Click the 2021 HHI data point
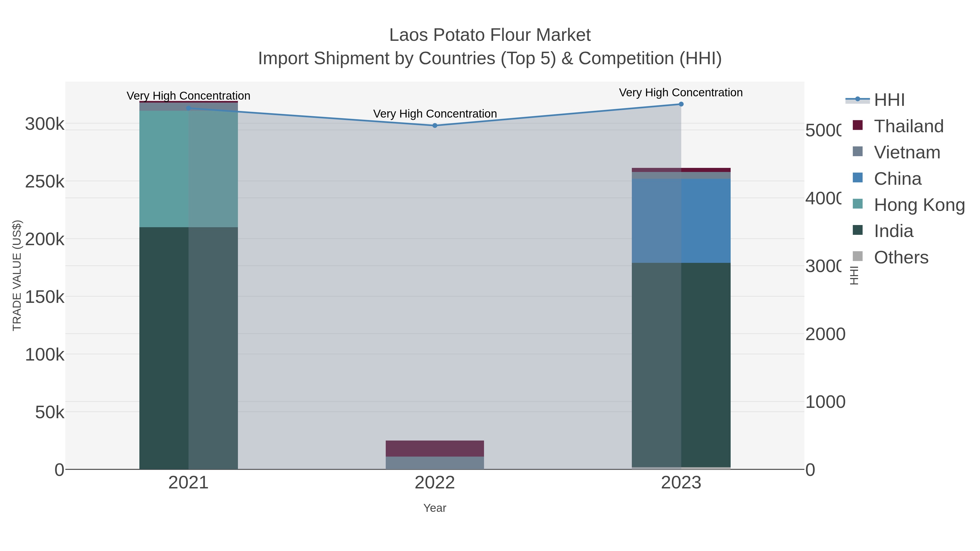The height and width of the screenshot is (551, 980). [x=188, y=108]
